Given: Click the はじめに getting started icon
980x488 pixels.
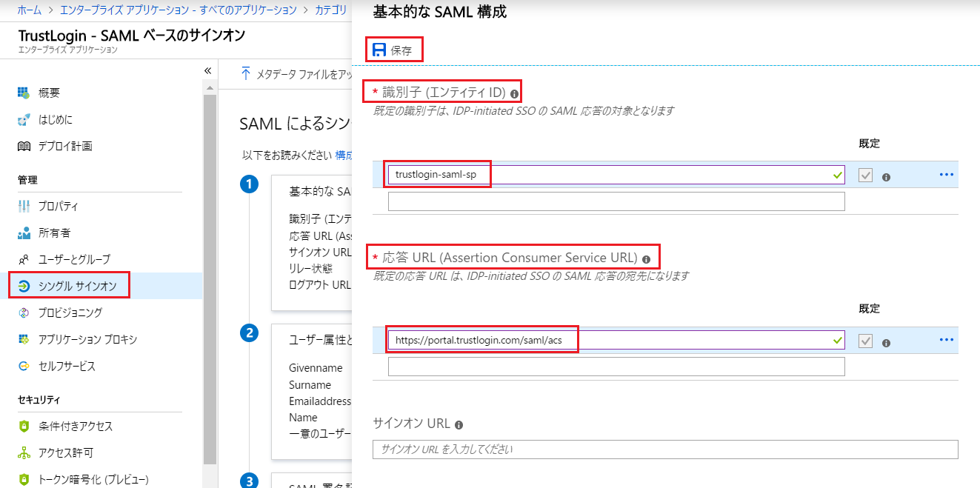Looking at the screenshot, I should pyautogui.click(x=24, y=119).
